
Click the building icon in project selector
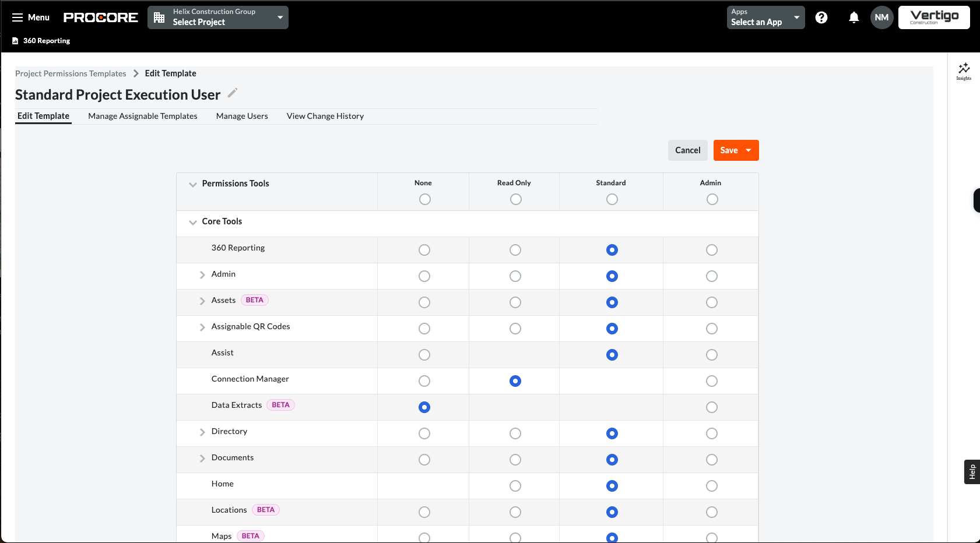(x=159, y=17)
